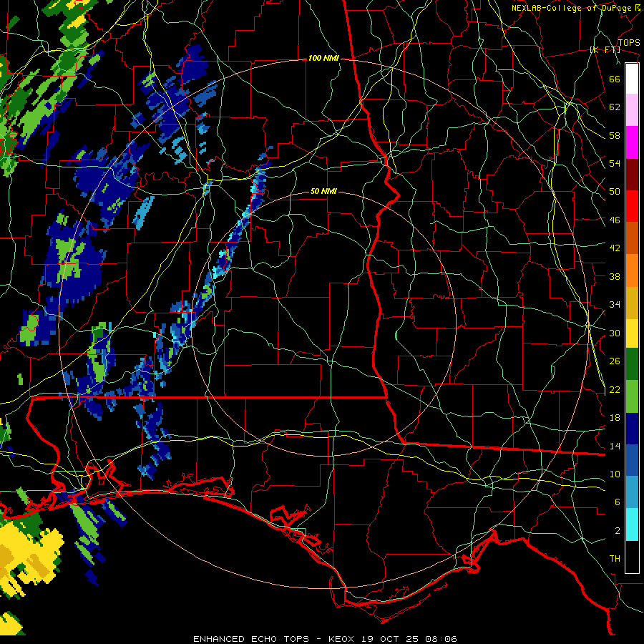644x644 pixels.
Task: Pick the light orange swatch in the legend
Action: (x=632, y=270)
